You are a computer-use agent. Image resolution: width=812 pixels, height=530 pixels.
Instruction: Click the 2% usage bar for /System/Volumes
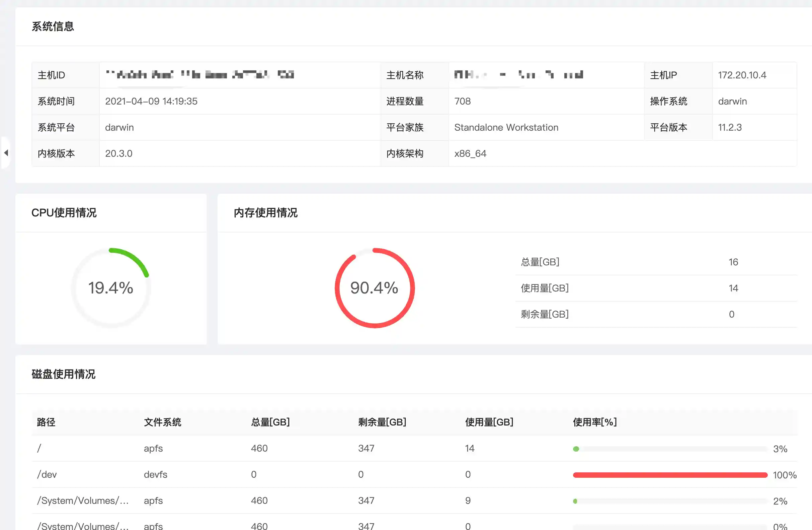click(670, 501)
